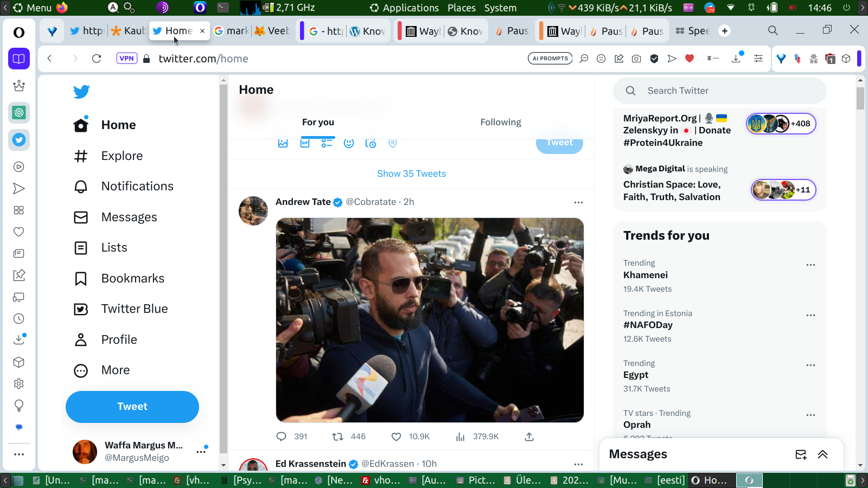Schedule the tweet with the clock icon
868x488 pixels.
tap(371, 143)
